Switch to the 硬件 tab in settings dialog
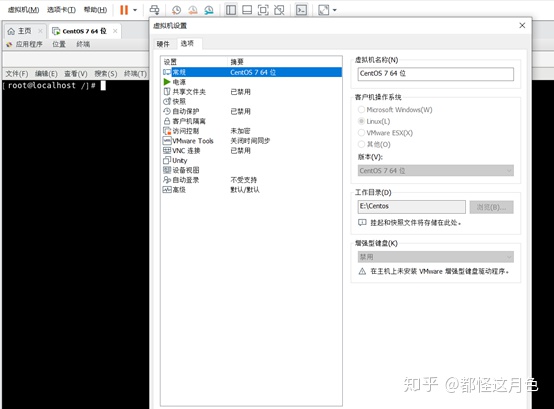554x409 pixels. point(163,44)
